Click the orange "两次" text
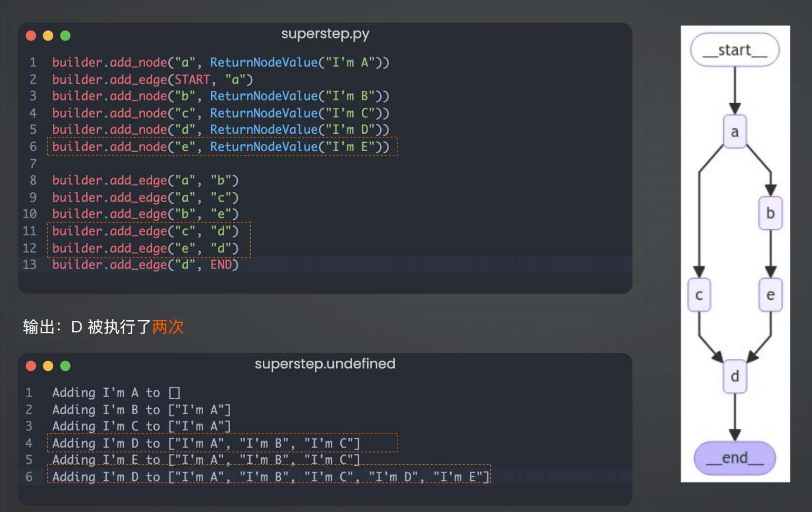This screenshot has height=512, width=812. pyautogui.click(x=168, y=327)
